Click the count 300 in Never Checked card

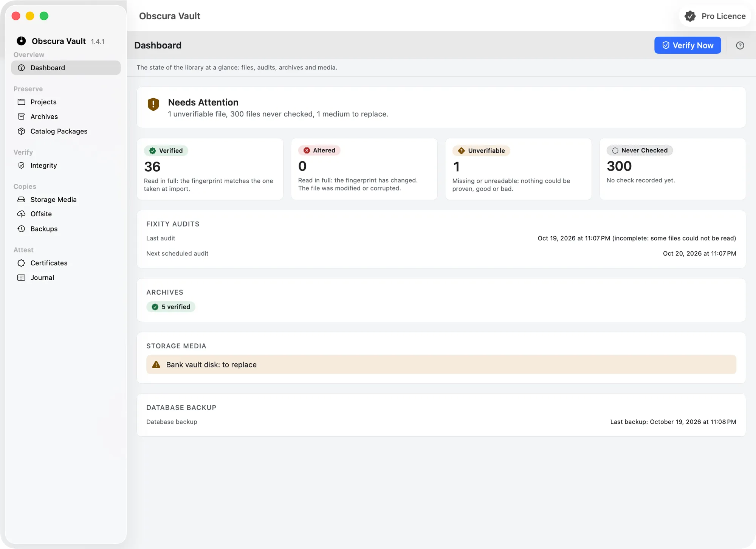[619, 166]
